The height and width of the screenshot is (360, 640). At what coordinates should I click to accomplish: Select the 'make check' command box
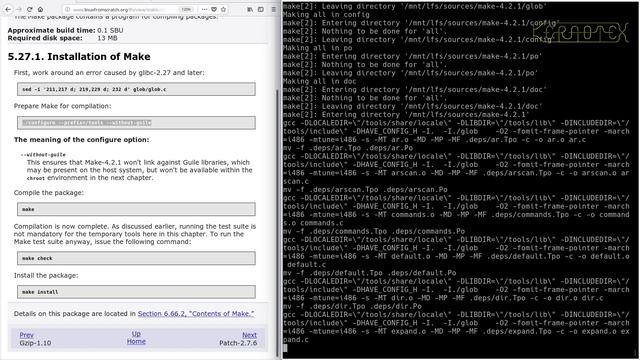136,258
